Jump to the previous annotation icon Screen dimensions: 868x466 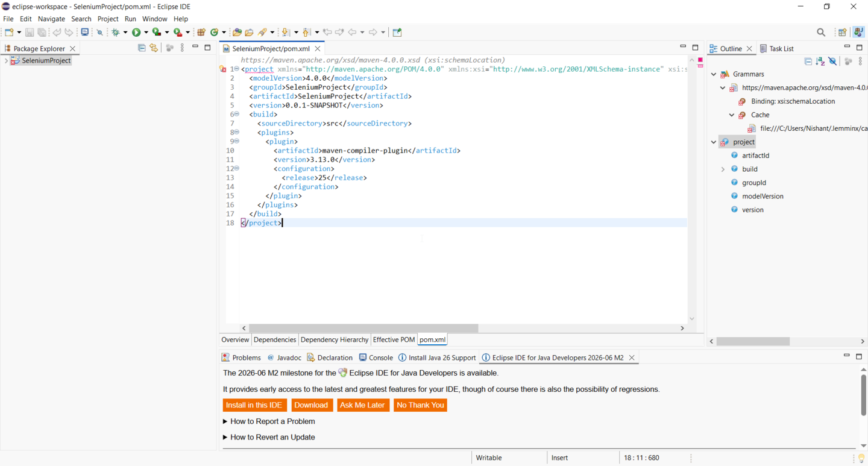click(x=307, y=33)
